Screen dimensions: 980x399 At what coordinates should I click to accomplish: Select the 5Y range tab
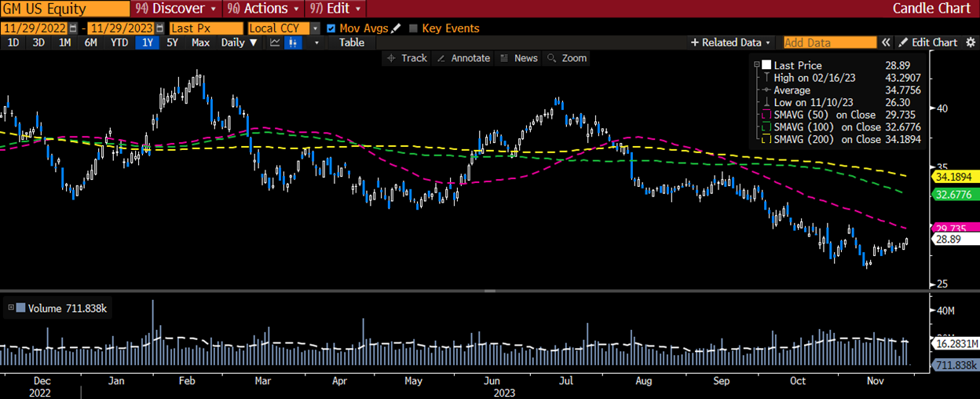pyautogui.click(x=173, y=42)
